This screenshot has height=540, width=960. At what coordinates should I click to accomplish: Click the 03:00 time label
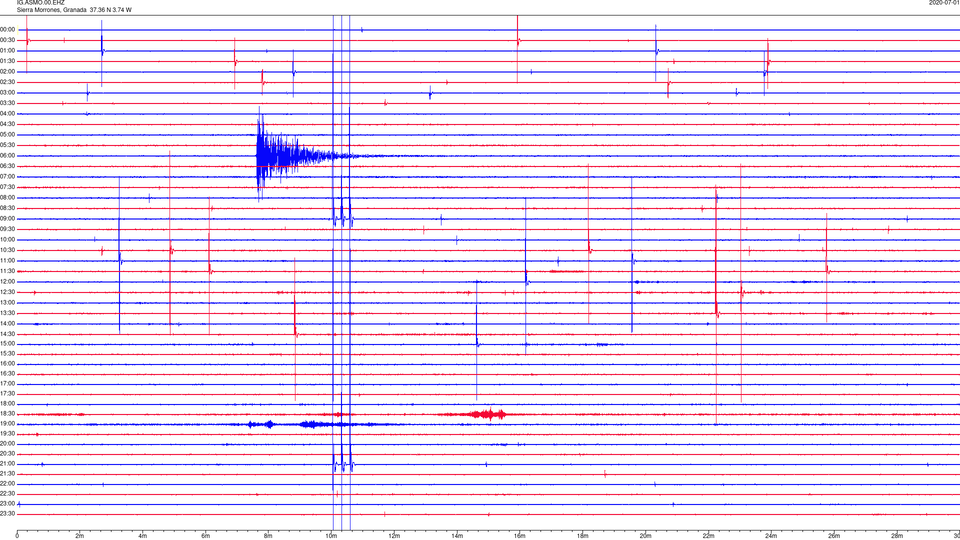pos(8,93)
